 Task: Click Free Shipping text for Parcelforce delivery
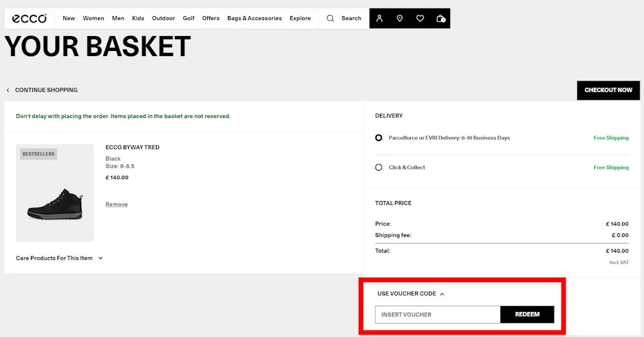tap(611, 138)
